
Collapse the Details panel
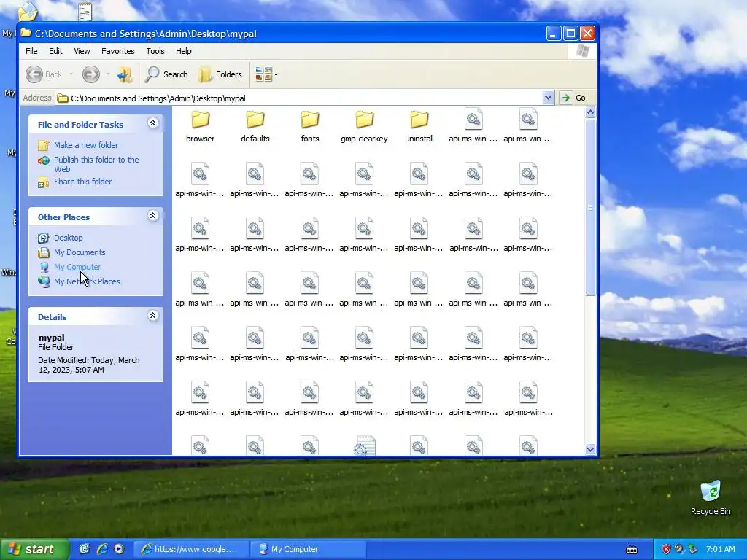coord(152,316)
